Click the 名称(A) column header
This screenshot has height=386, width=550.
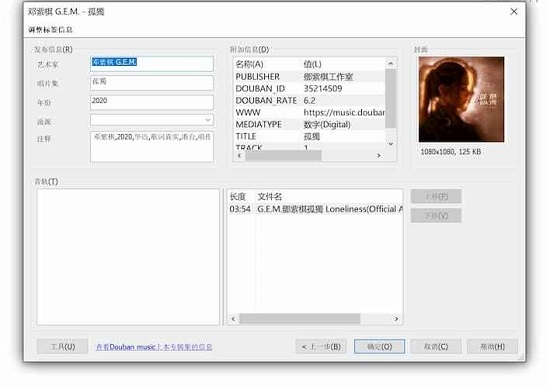click(x=249, y=64)
